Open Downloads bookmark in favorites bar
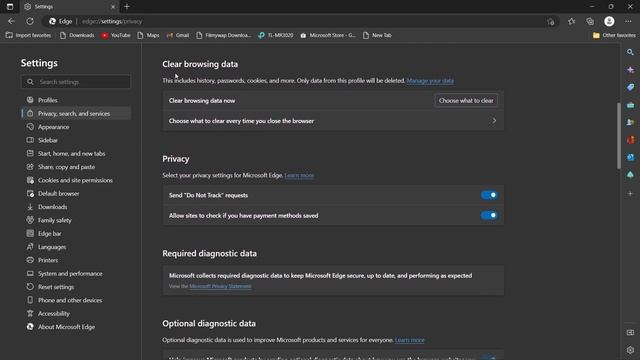Viewport: 640px width, 360px height. point(77,36)
